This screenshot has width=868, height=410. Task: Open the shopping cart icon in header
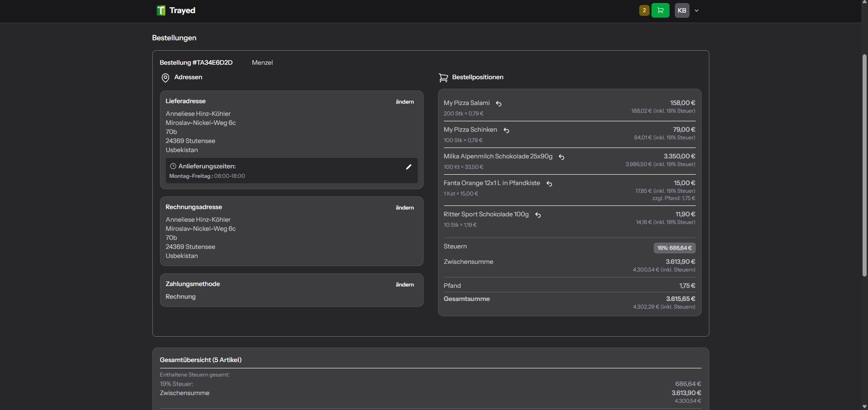click(x=660, y=10)
